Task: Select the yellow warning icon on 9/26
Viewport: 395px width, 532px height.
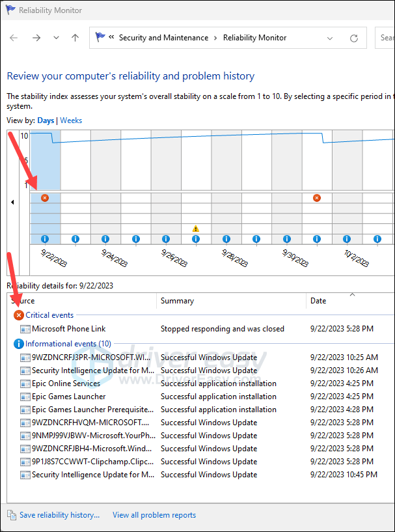Action: pyautogui.click(x=195, y=229)
